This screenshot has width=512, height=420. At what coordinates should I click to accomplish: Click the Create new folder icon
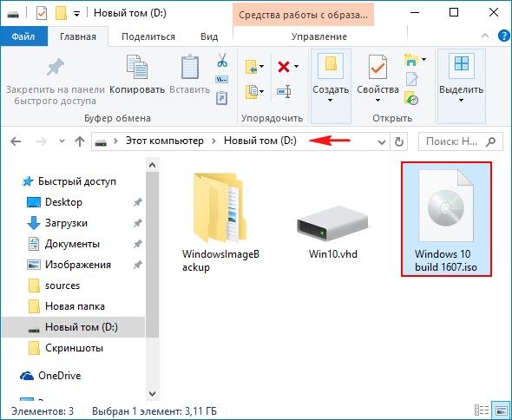click(331, 66)
